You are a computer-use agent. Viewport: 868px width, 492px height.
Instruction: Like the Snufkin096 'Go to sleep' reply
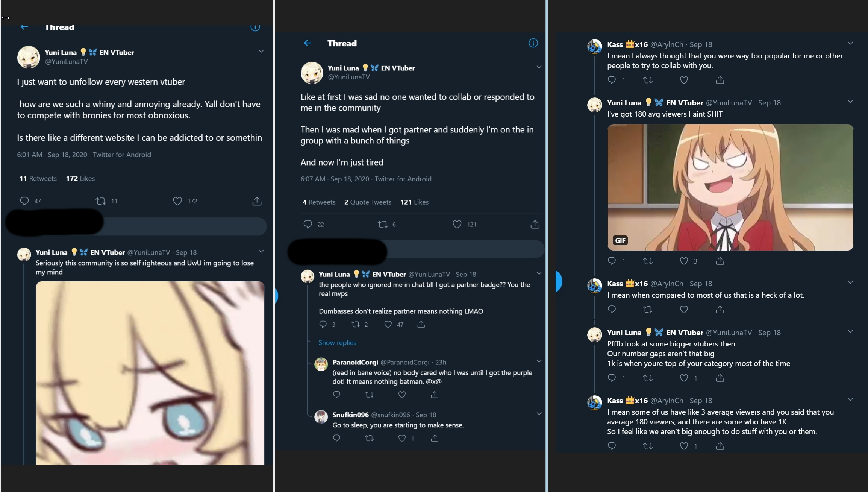tap(402, 438)
